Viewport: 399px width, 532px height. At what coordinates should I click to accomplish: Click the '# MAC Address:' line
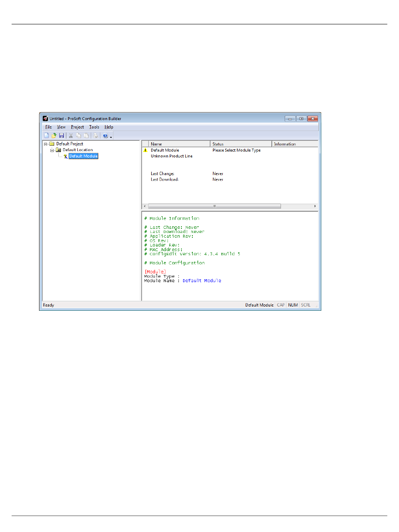point(163,249)
